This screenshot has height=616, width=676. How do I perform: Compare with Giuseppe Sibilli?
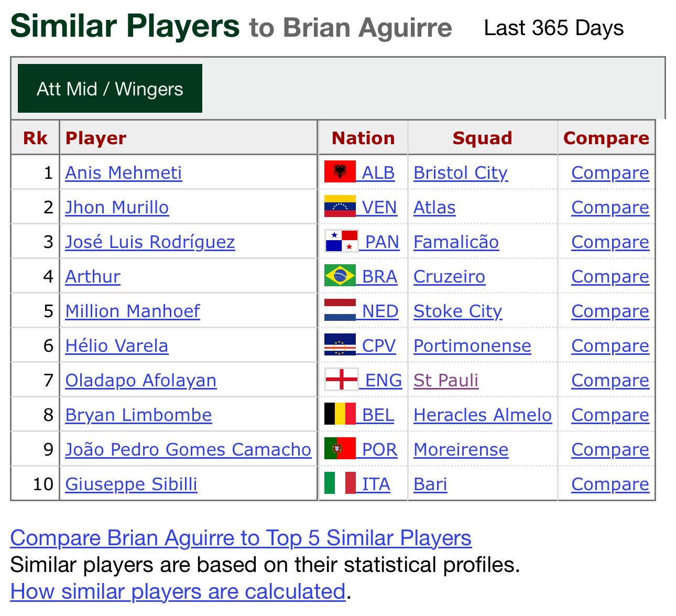pyautogui.click(x=610, y=484)
